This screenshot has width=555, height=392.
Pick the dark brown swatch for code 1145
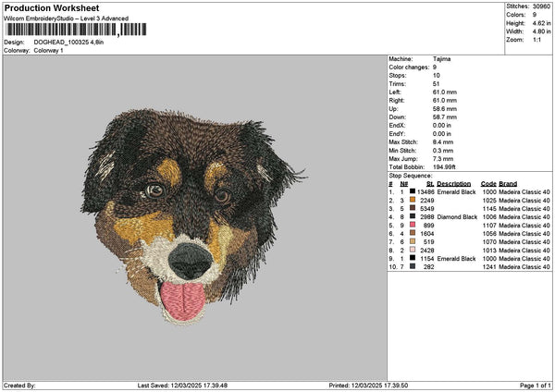(x=412, y=208)
